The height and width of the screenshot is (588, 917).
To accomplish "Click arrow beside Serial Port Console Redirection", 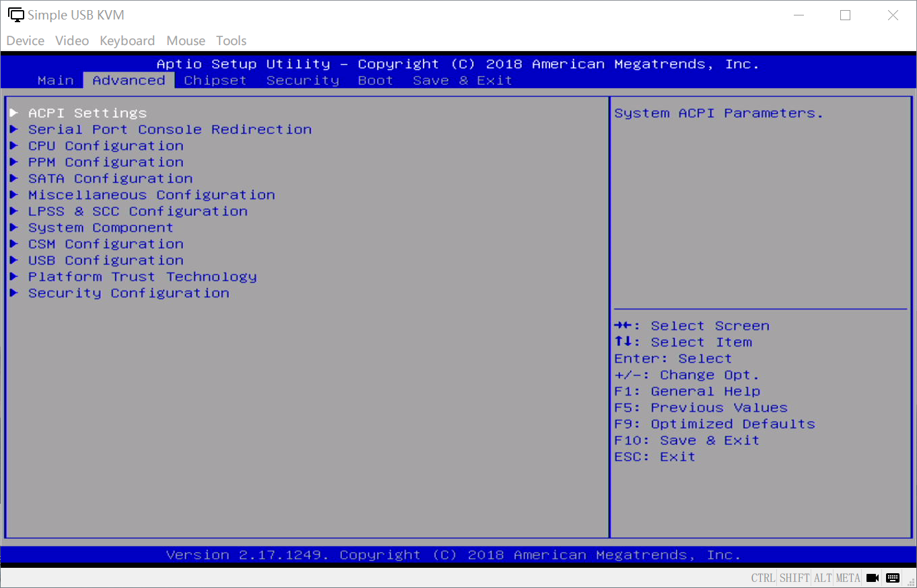I will [13, 129].
